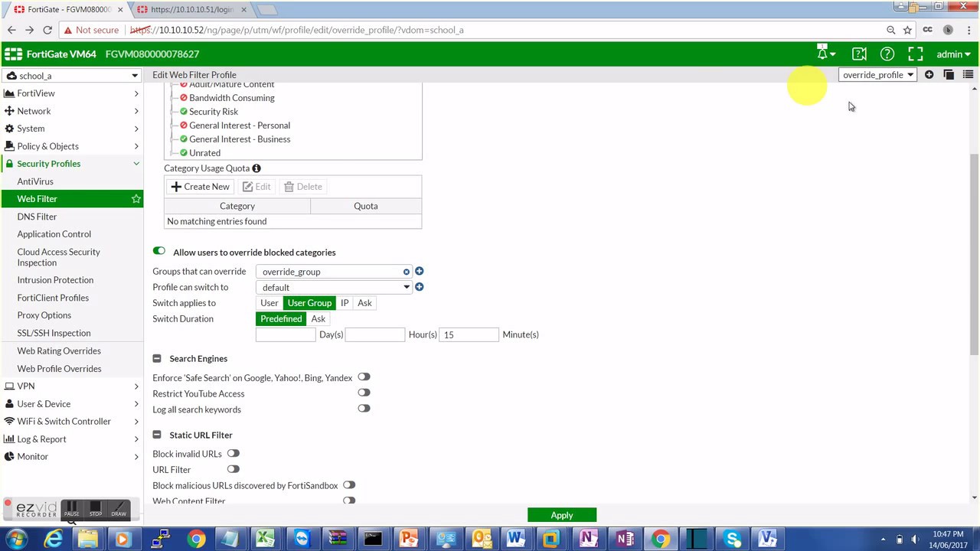
Task: Toggle fullscreen mode icon
Action: click(x=916, y=54)
